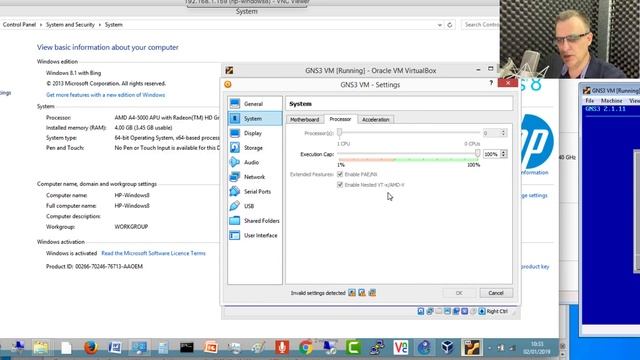Image resolution: width=640 pixels, height=360 pixels.
Task: Click 'Windows 8.1 with Bing' text
Action: tap(73, 73)
